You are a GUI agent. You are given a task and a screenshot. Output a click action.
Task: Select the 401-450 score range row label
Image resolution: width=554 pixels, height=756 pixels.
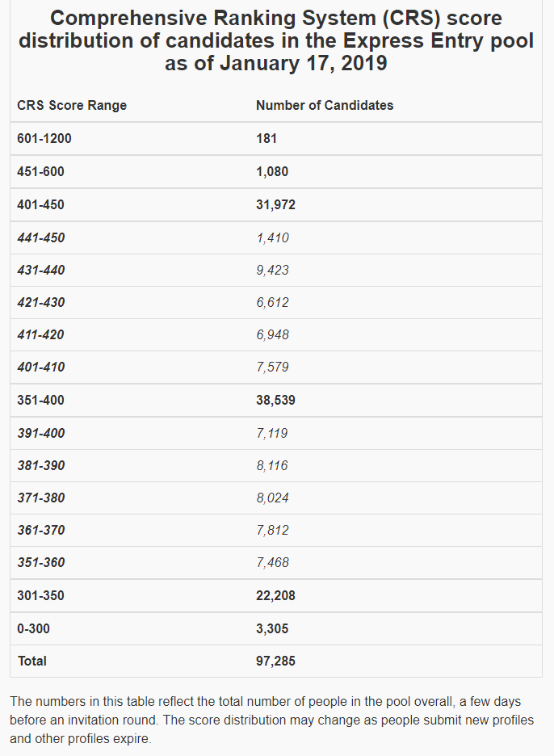(40, 205)
